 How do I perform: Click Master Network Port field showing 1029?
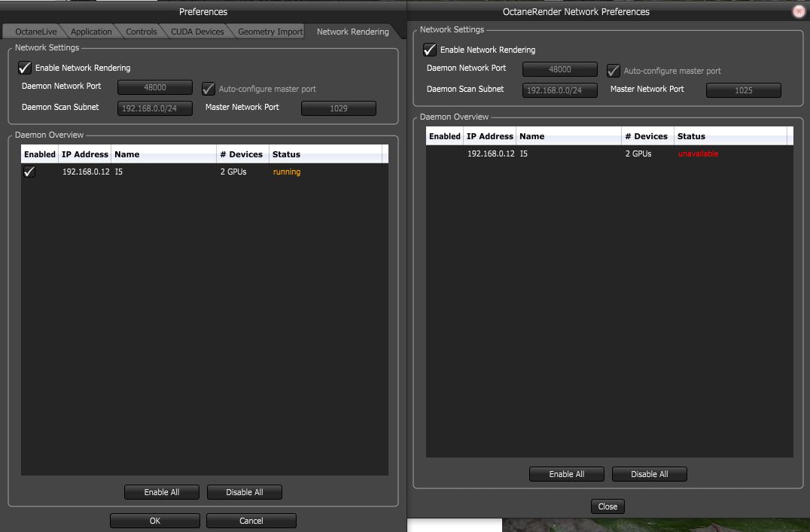(338, 108)
